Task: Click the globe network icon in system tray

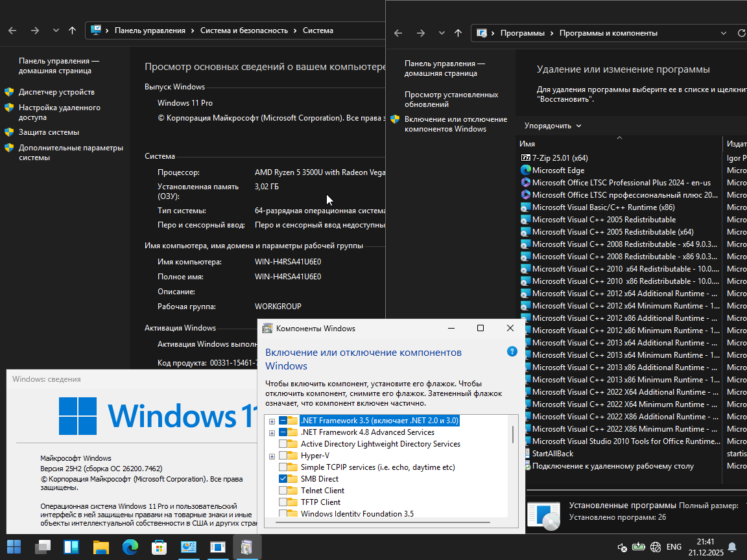Action: [x=656, y=547]
